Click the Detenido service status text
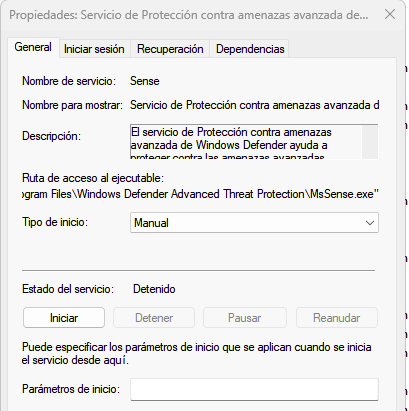This screenshot has height=411, width=409. (154, 289)
